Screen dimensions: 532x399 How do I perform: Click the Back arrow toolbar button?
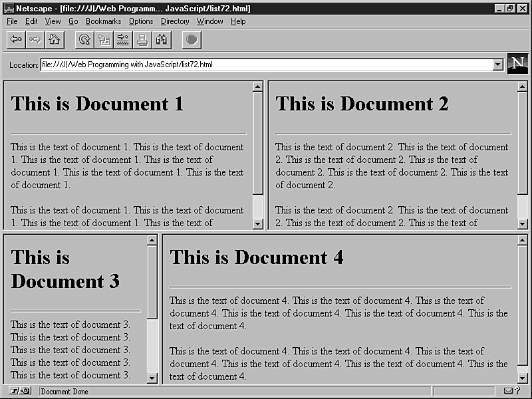(16, 40)
